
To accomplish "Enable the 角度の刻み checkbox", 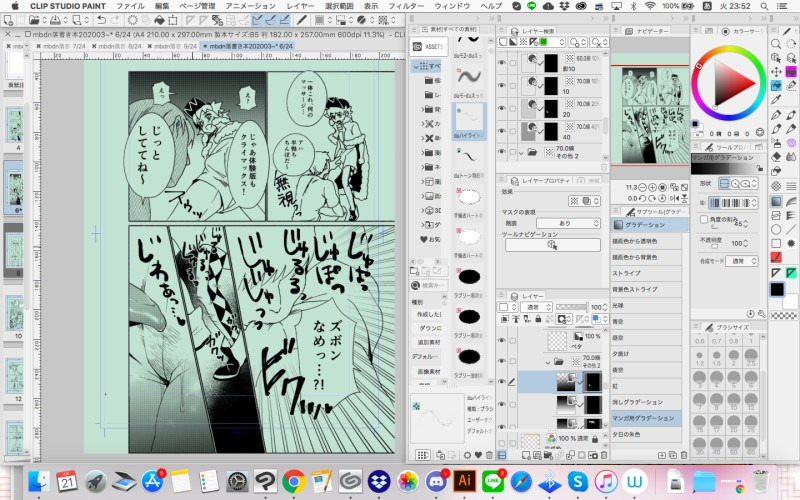I will pyautogui.click(x=704, y=219).
